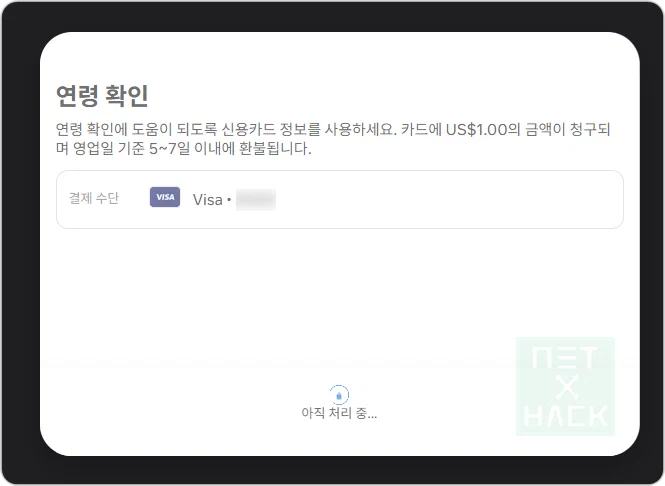Viewport: 665px width, 486px height.
Task: Click the Visa card logo icon
Action: click(x=165, y=197)
